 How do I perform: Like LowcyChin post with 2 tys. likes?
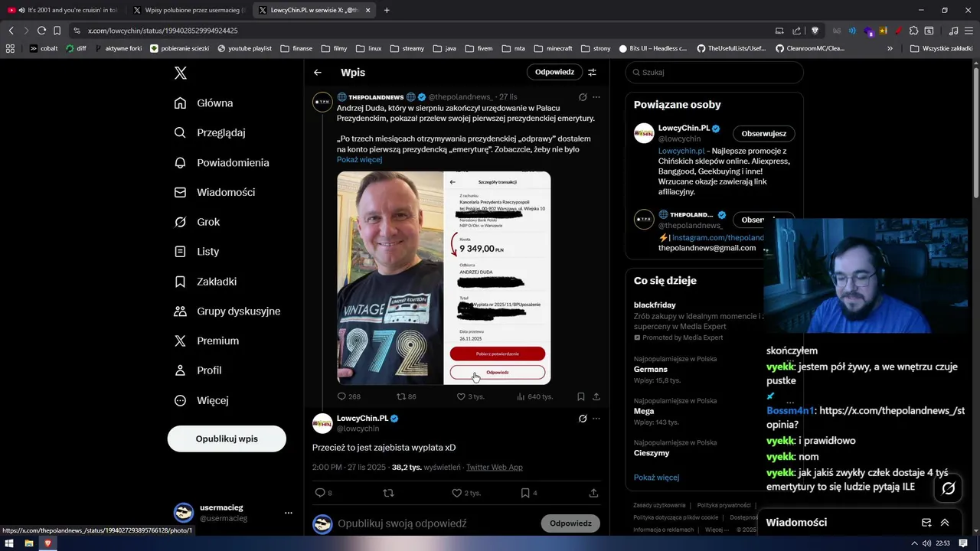[466, 493]
